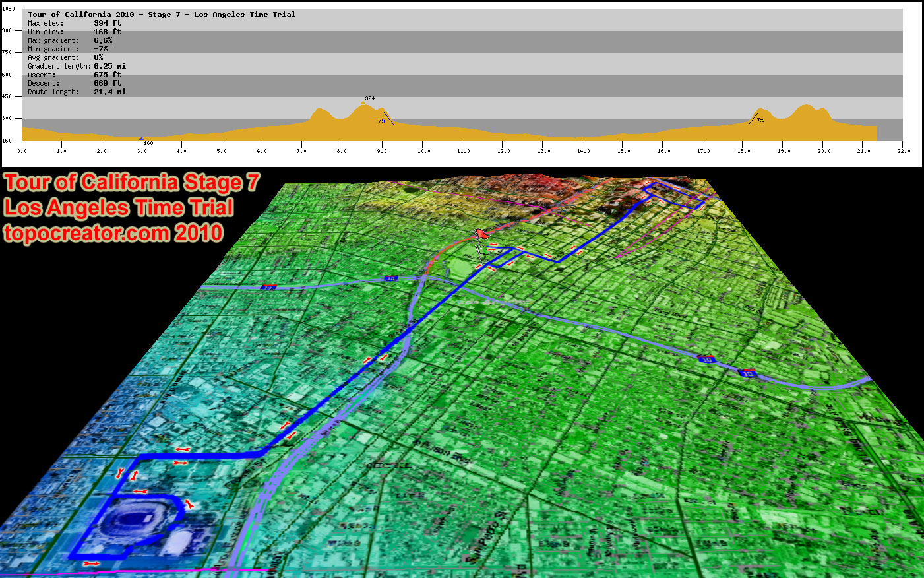
Task: Click the Route length value '21.4 mi'
Action: coord(109,92)
